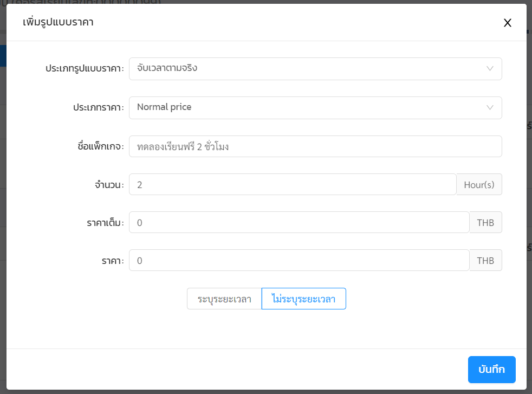Focus the ราคาเต็ม input field
Viewport: 532px width, 394px height.
pyautogui.click(x=299, y=223)
